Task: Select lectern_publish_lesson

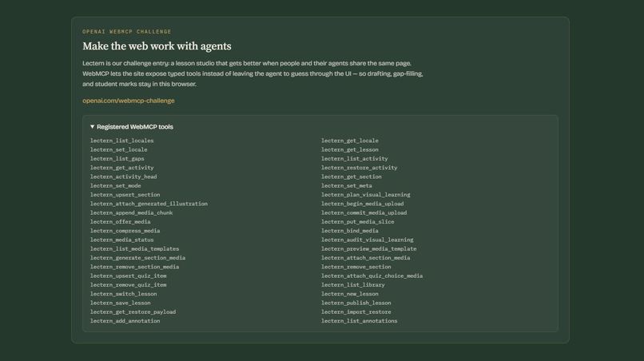Action: pyautogui.click(x=356, y=303)
